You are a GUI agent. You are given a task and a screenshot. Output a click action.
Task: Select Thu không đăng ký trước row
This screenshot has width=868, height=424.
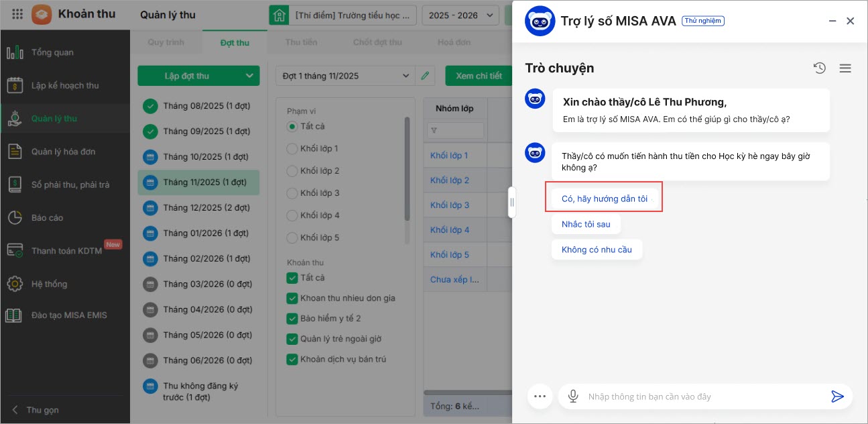click(x=198, y=392)
